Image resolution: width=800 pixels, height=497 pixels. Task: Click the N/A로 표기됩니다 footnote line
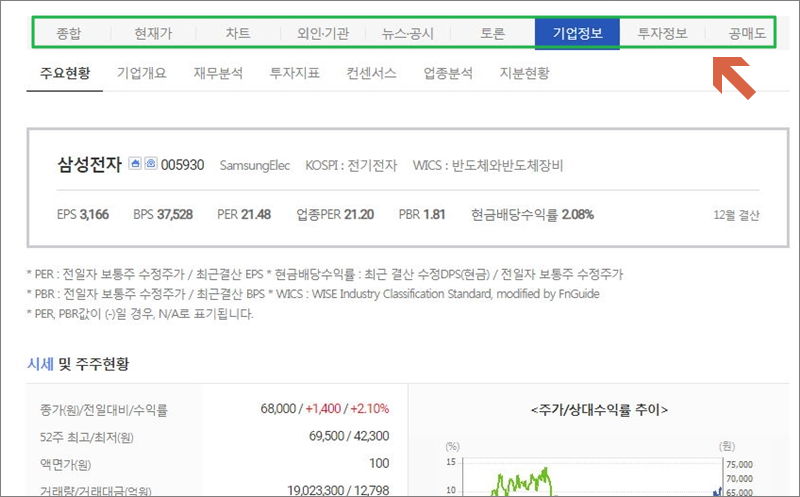pyautogui.click(x=139, y=313)
